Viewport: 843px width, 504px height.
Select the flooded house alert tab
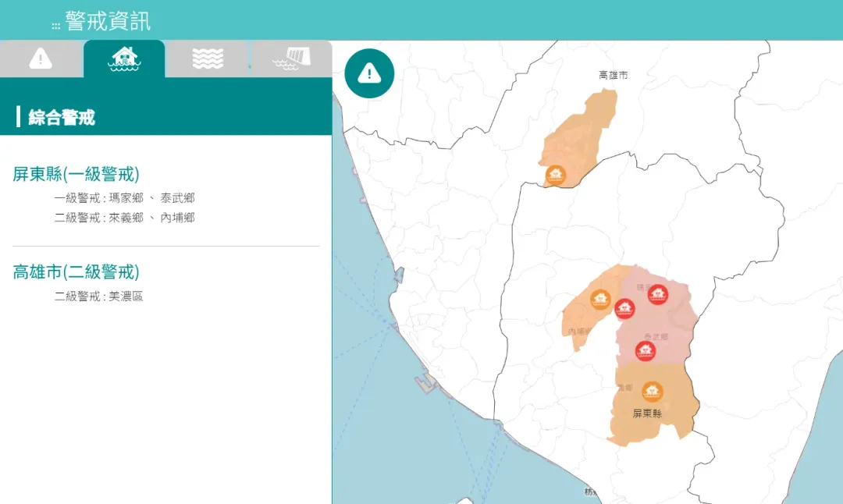click(x=124, y=59)
